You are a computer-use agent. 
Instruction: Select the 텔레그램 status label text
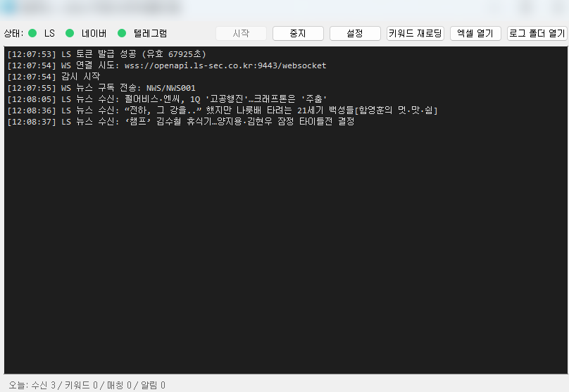[150, 33]
